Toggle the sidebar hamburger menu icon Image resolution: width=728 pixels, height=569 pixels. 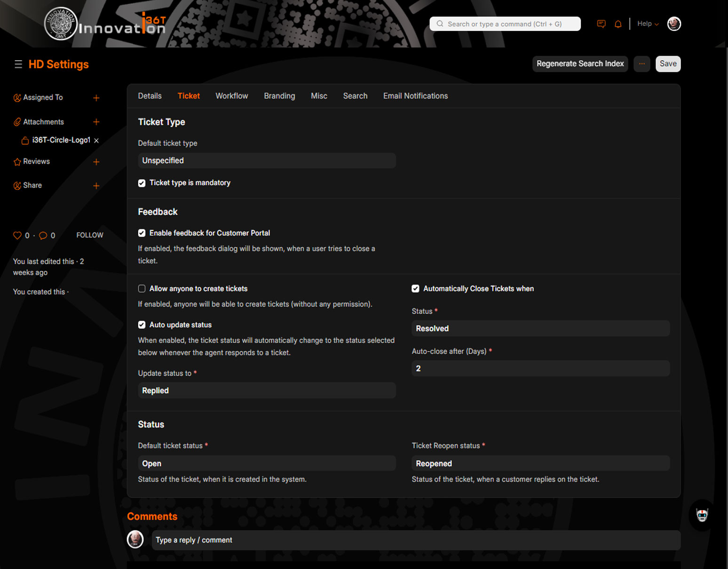18,64
